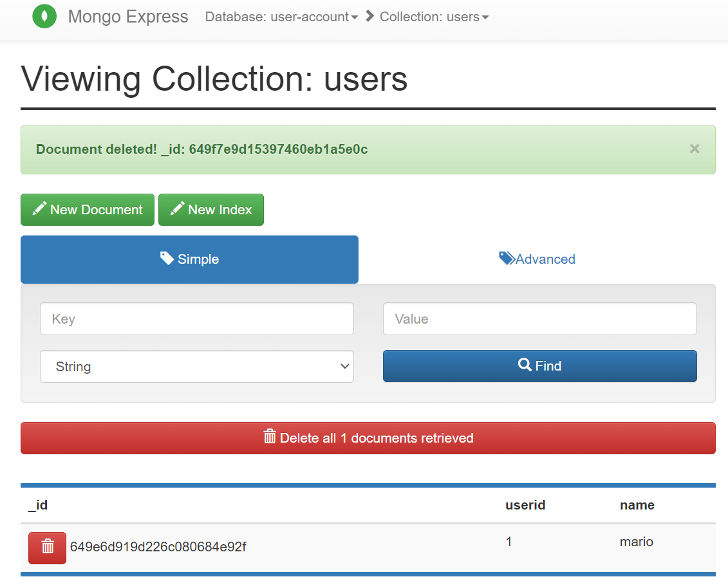Click the Mongo Express leaf logo

pos(44,16)
